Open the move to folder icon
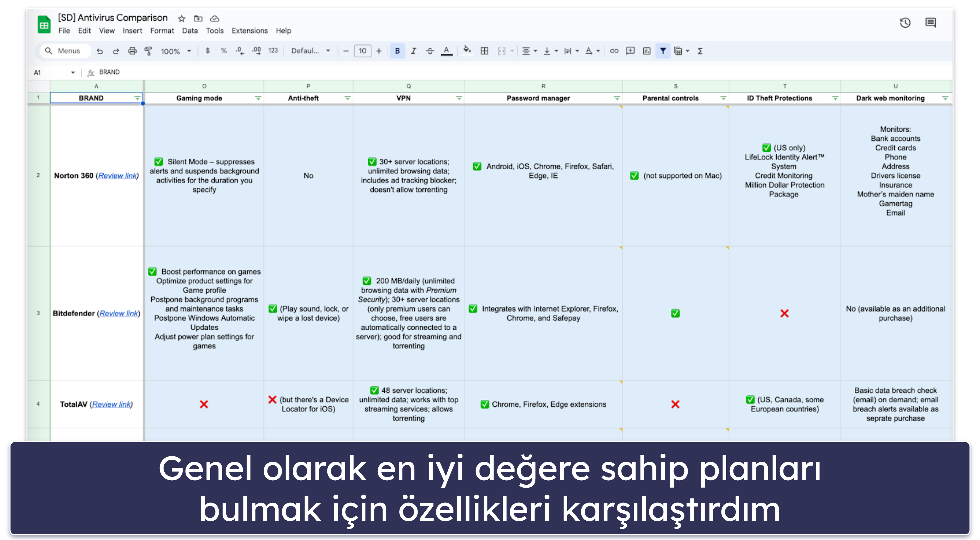980x540 pixels. pyautogui.click(x=198, y=18)
